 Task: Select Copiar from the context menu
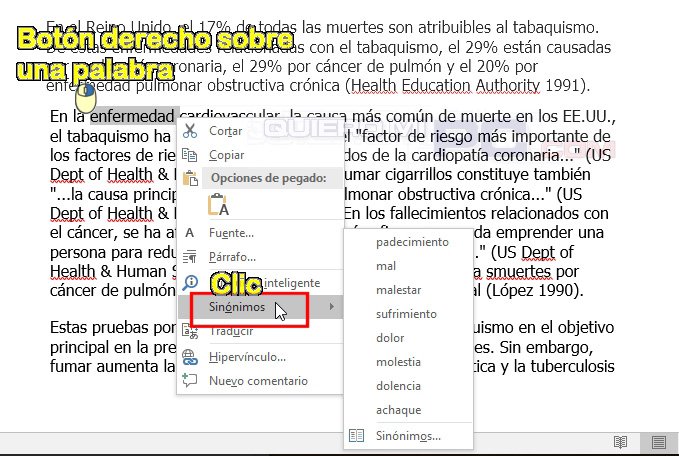260,155
